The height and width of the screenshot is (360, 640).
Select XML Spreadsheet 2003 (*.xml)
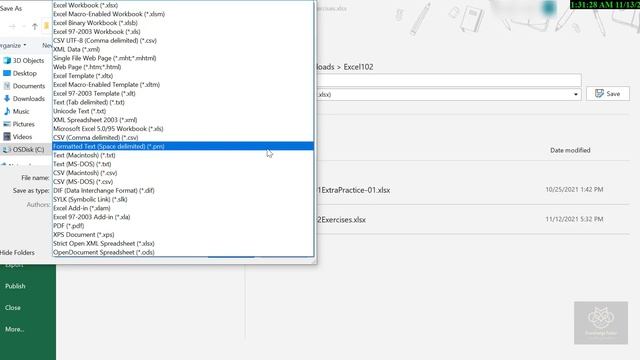183,120
